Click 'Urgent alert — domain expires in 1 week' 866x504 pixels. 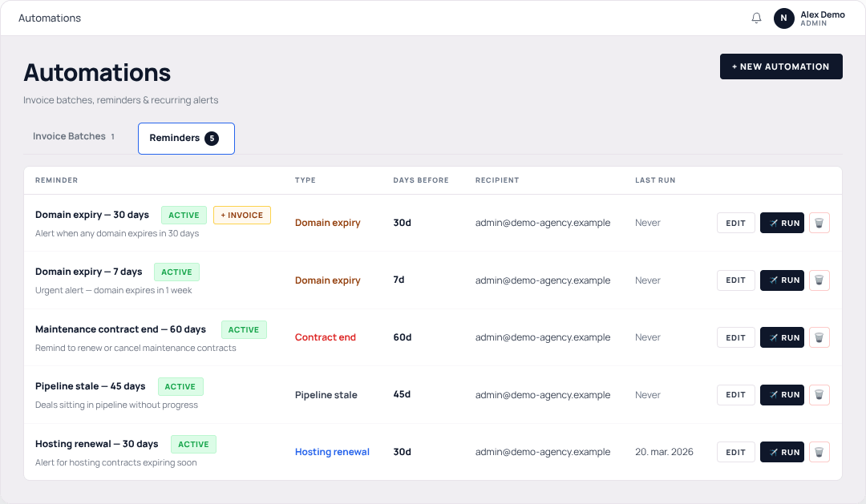pos(114,290)
